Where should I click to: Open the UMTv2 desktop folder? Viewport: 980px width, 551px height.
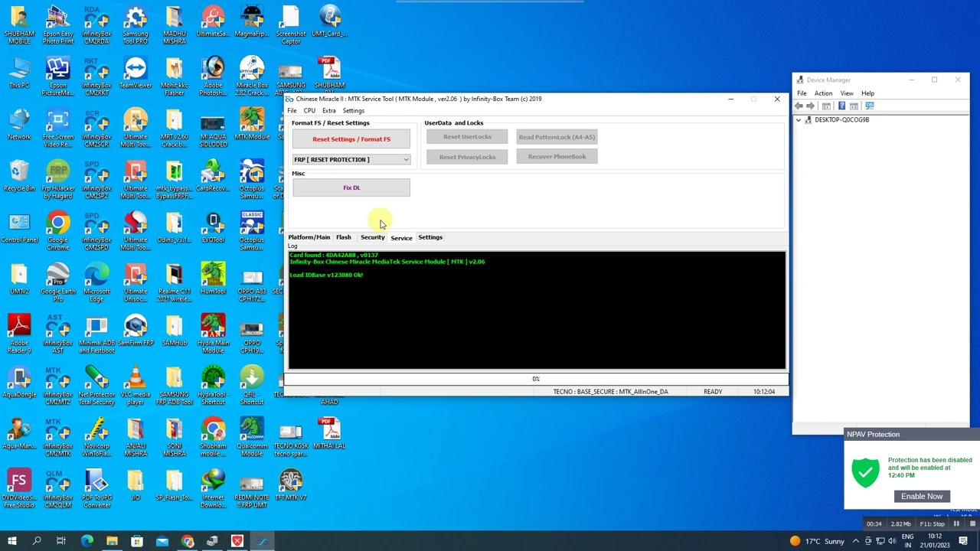coord(19,279)
